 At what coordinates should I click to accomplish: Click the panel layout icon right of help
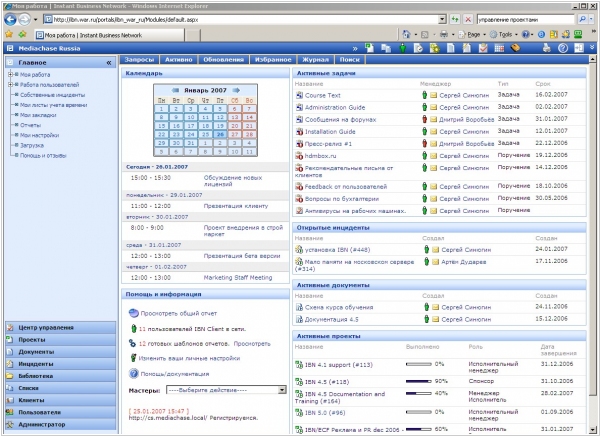click(579, 48)
